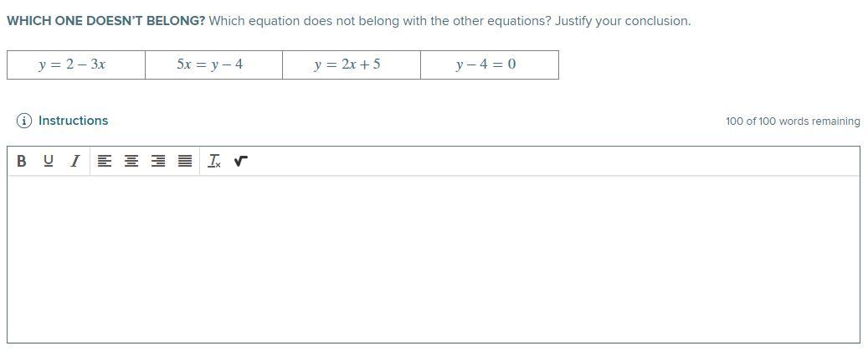The image size is (868, 351).
Task: Open the square root equation editor
Action: click(241, 161)
